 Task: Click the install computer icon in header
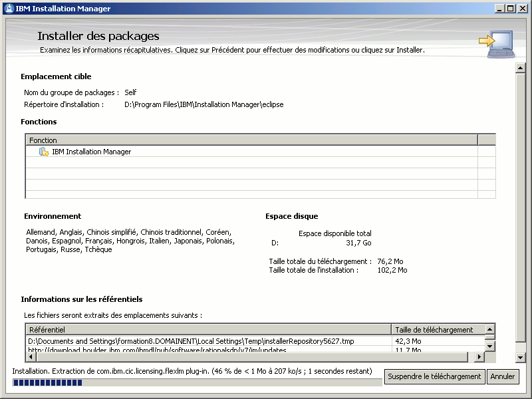tap(497, 44)
